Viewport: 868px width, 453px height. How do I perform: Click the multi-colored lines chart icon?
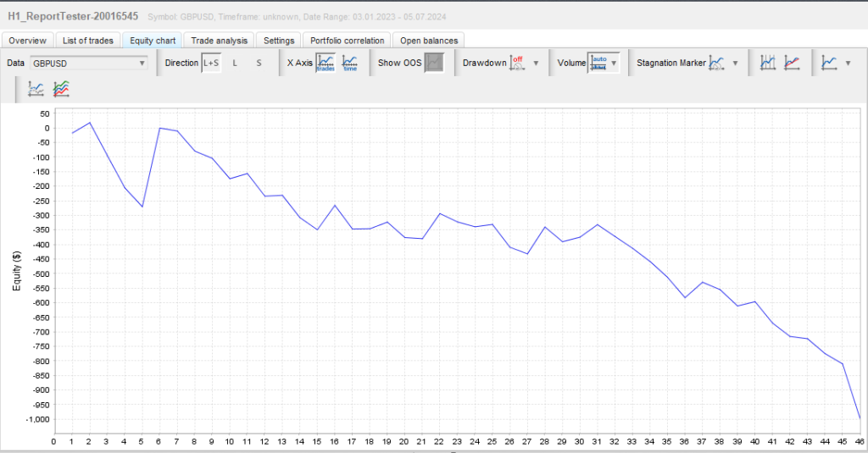61,88
